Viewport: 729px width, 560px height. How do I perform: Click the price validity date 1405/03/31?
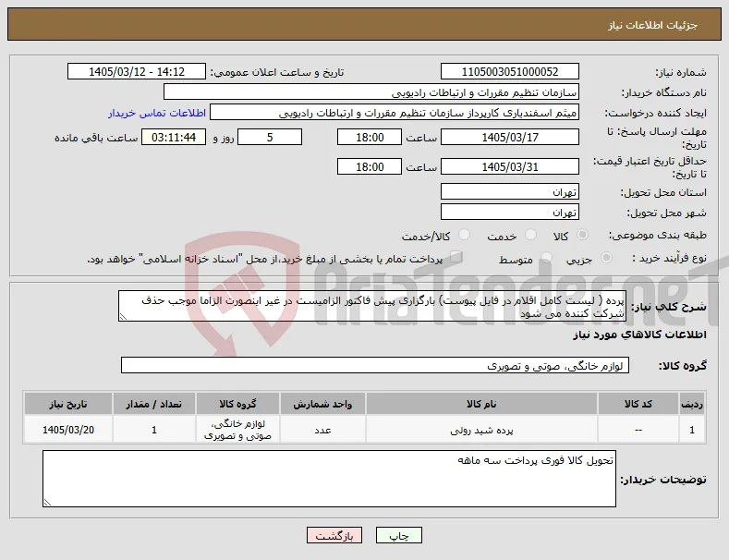(509, 166)
